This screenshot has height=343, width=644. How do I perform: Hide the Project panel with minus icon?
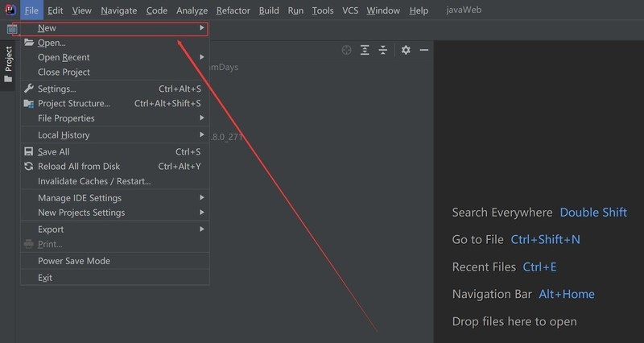(x=424, y=50)
